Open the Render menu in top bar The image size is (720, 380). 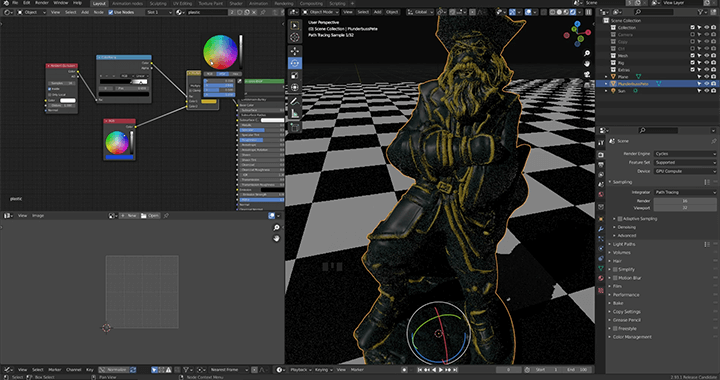pos(42,3)
